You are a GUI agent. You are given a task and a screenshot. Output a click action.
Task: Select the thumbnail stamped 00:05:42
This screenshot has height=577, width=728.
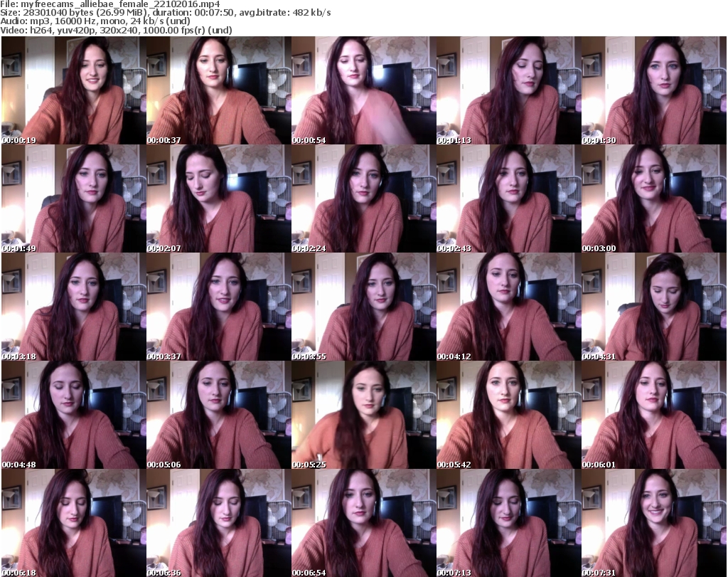click(x=508, y=415)
